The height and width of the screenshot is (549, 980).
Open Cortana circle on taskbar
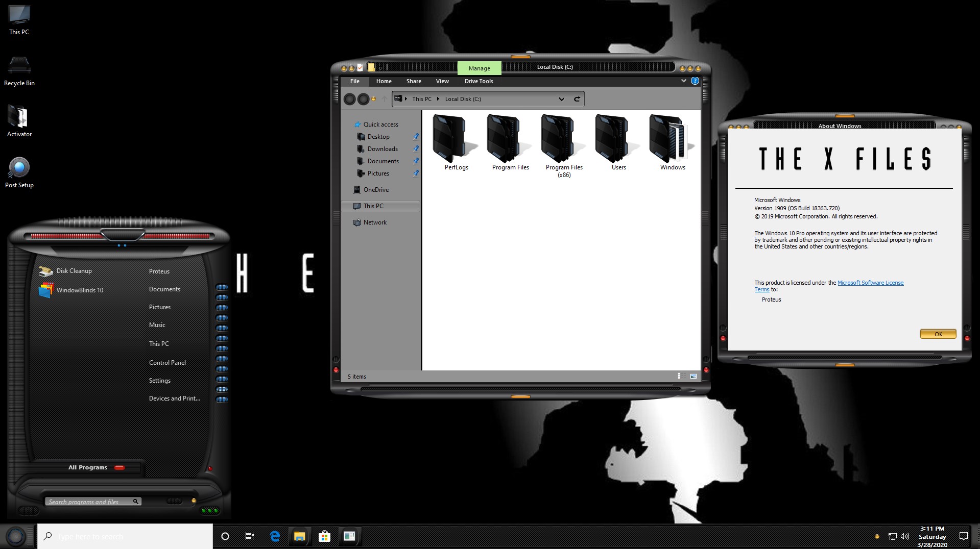pyautogui.click(x=225, y=536)
